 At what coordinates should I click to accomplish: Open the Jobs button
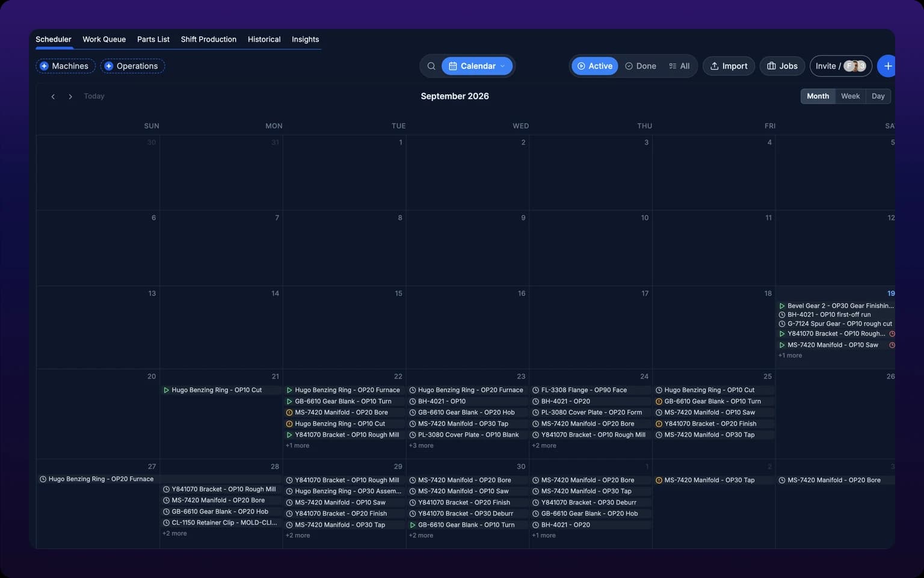click(782, 66)
